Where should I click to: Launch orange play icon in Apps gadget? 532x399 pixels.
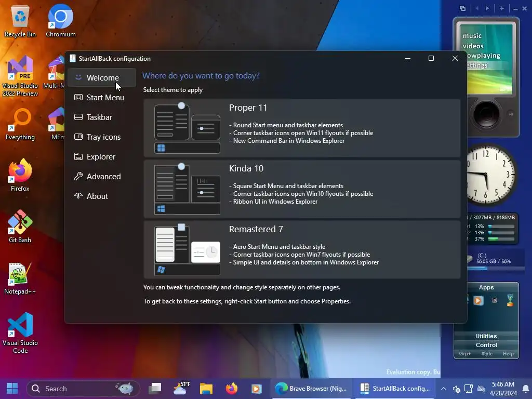[478, 300]
